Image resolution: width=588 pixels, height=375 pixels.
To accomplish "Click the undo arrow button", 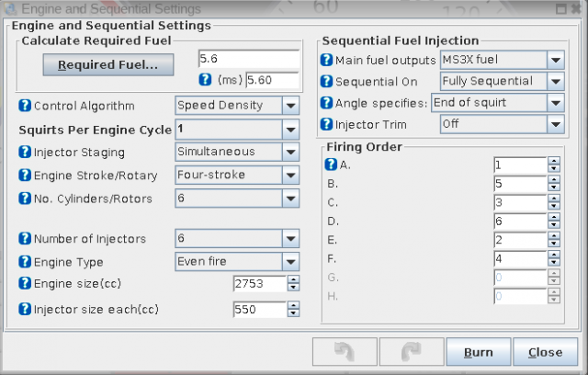I will click(x=341, y=352).
